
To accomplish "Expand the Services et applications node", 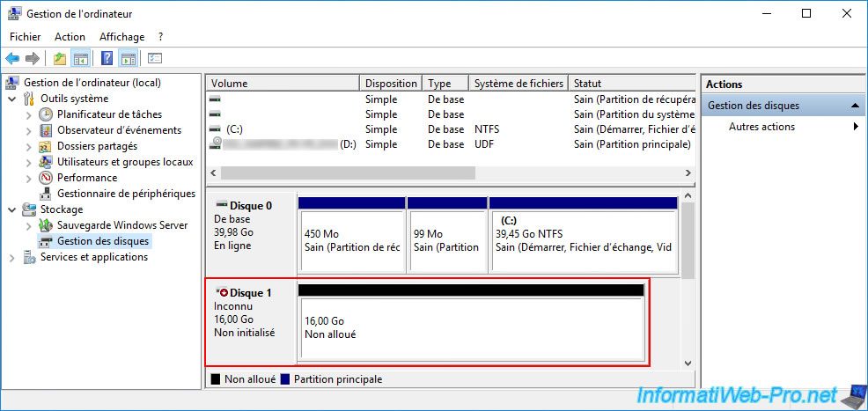I will 12,257.
